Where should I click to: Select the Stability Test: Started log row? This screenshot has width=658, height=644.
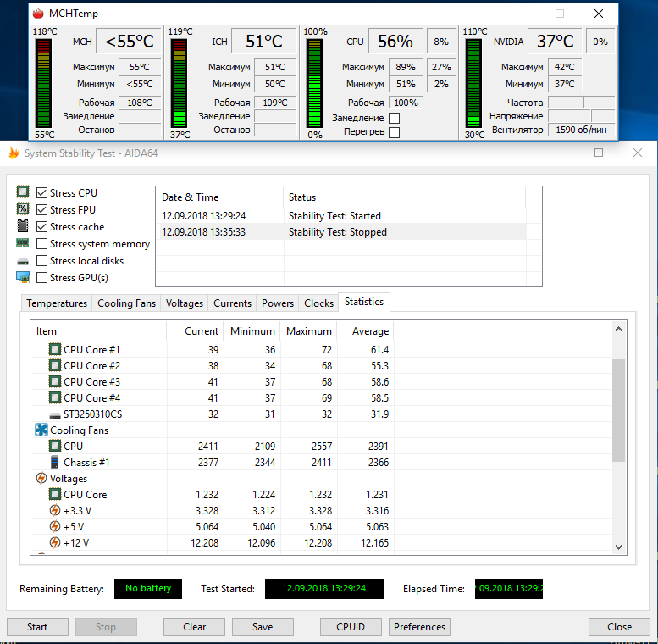[x=340, y=216]
